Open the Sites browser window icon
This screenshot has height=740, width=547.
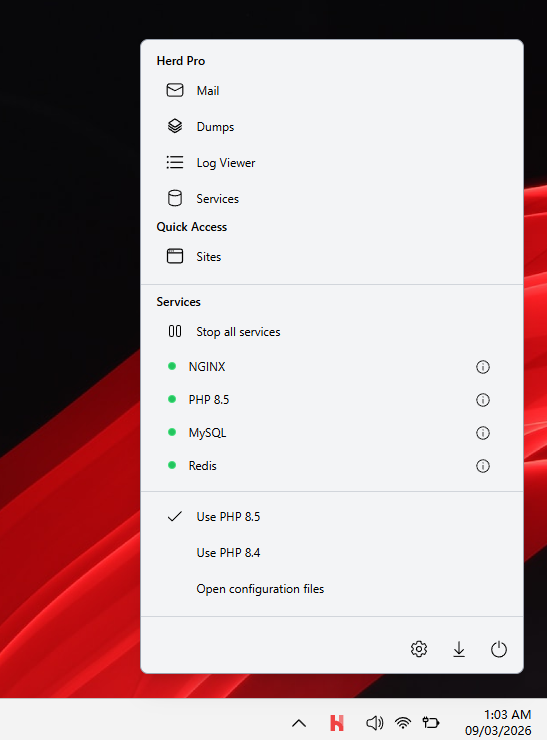point(175,256)
